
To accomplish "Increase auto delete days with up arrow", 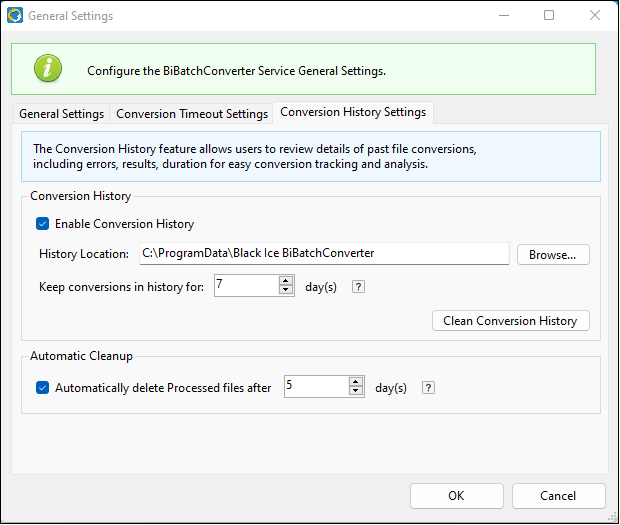I will pyautogui.click(x=355, y=381).
